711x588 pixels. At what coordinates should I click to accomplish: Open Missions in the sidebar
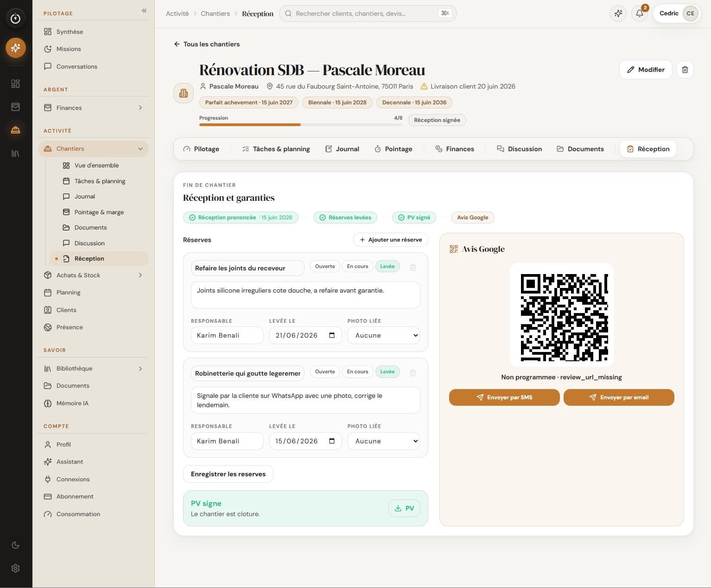93,49
